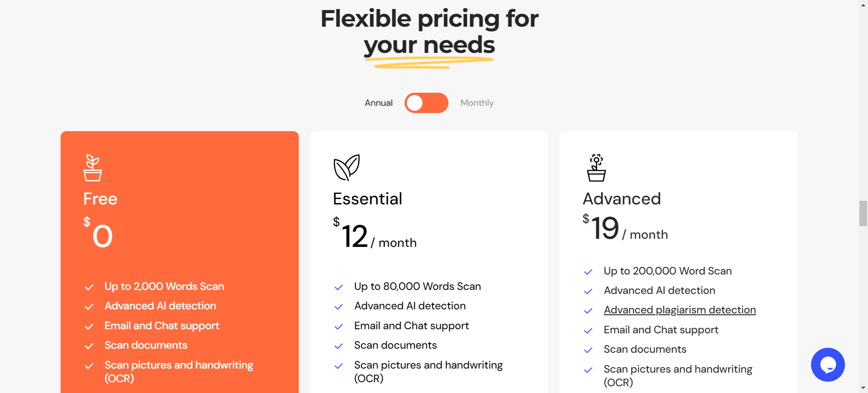868x393 pixels.
Task: Click the Advanced plan flower pot icon
Action: click(x=596, y=168)
